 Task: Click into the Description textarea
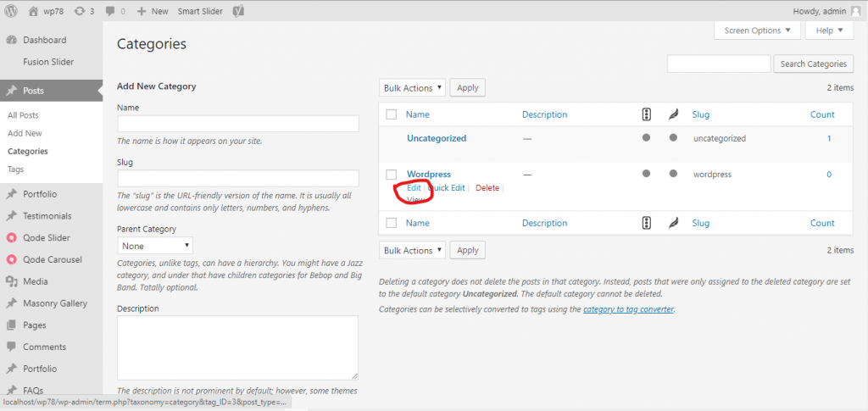pyautogui.click(x=237, y=347)
